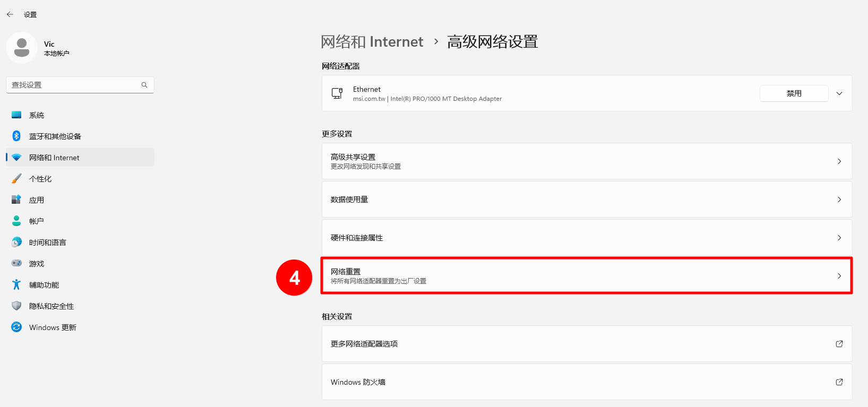Open Personalization (个性化) brush icon
This screenshot has width=868, height=407.
[16, 179]
